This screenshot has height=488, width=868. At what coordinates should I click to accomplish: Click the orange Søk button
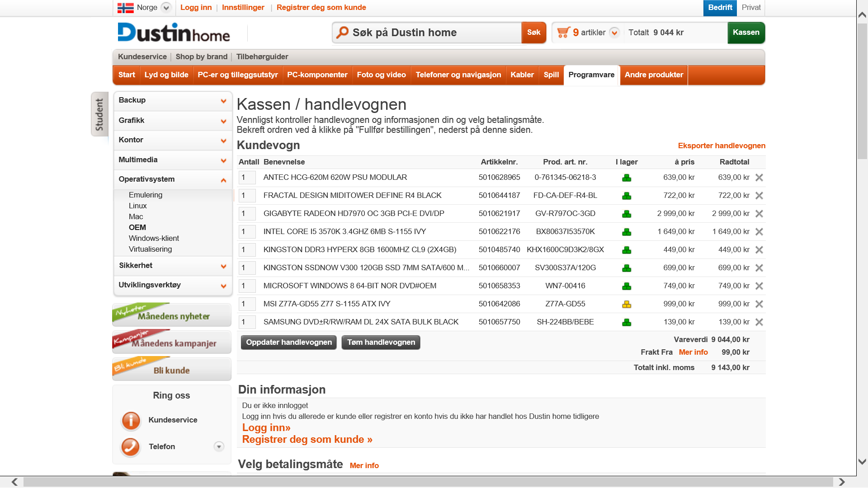pyautogui.click(x=533, y=33)
